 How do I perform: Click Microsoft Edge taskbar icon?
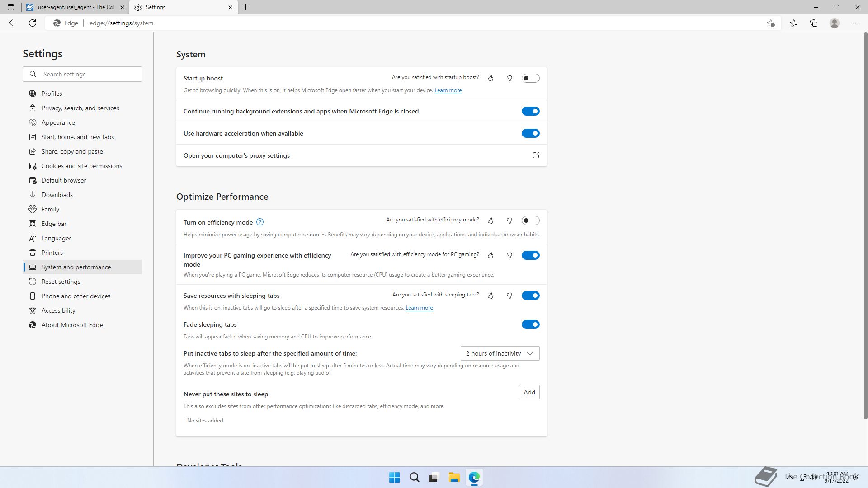click(474, 478)
